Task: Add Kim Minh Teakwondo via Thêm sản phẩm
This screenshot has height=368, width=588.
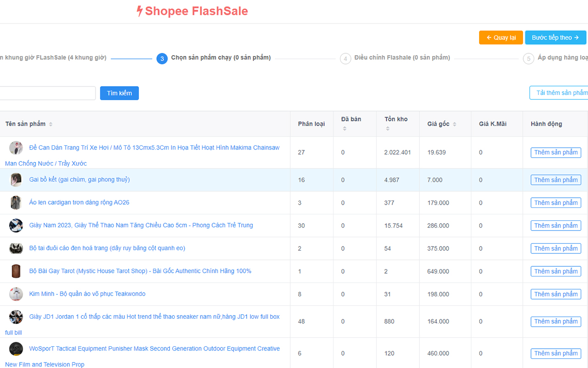Action: click(556, 294)
